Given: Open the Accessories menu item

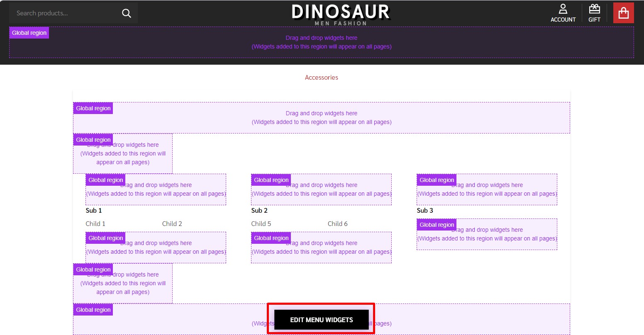Looking at the screenshot, I should point(322,78).
